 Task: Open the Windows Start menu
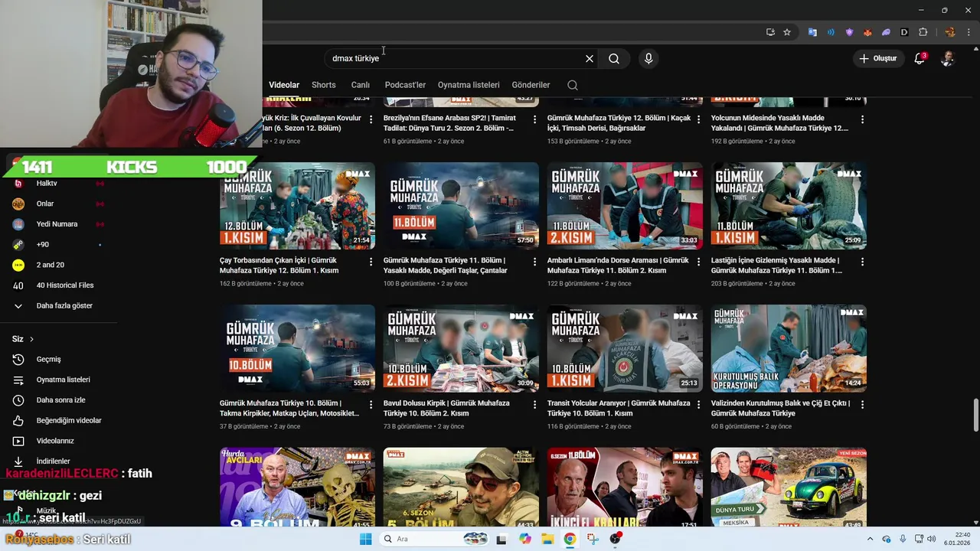366,539
